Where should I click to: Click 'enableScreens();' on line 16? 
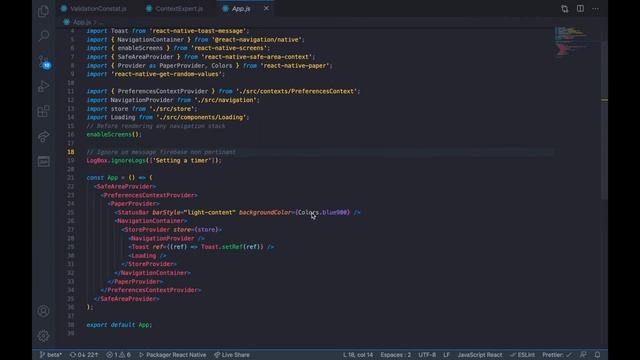point(113,134)
